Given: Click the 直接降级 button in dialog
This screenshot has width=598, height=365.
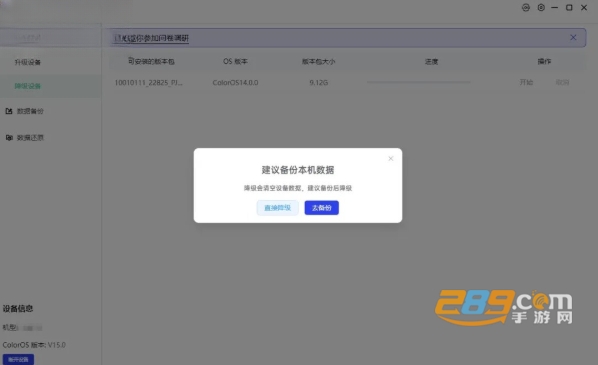Looking at the screenshot, I should click(277, 208).
